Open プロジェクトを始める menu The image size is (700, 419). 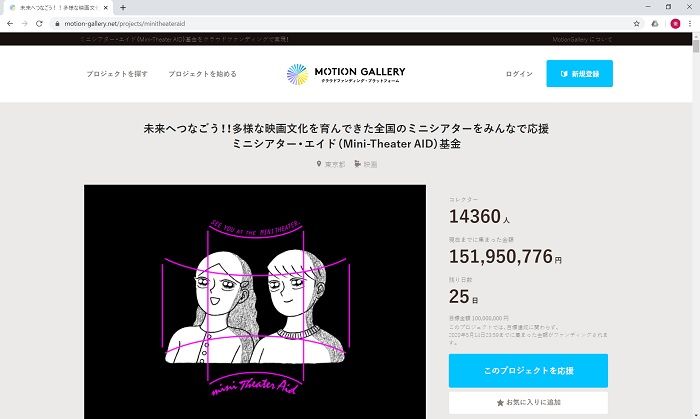tap(202, 74)
